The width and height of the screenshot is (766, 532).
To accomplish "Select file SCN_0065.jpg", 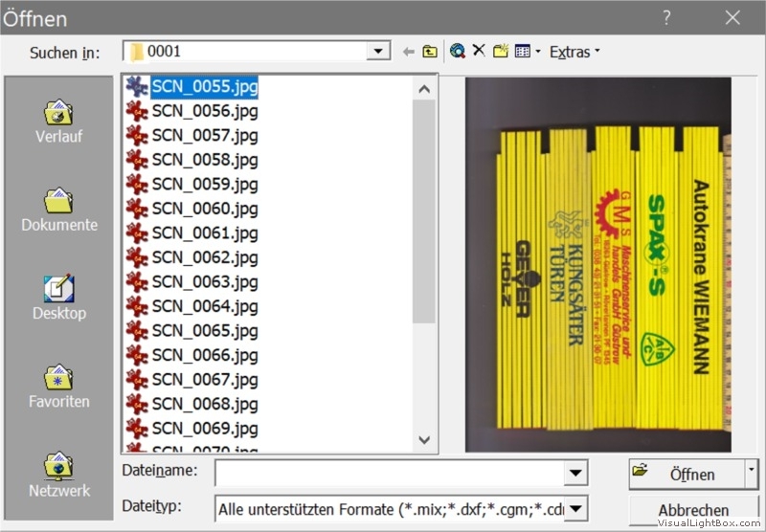I will (x=205, y=331).
